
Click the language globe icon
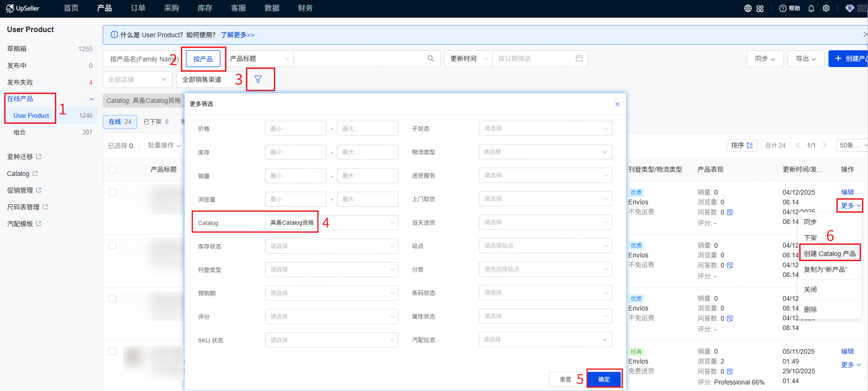pyautogui.click(x=748, y=8)
